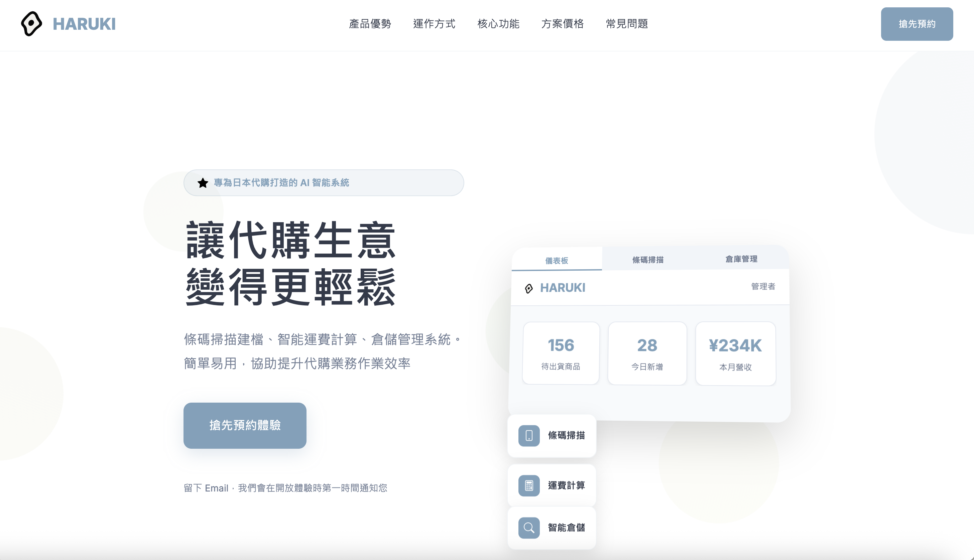Click the HARUKI brand text in header

84,24
